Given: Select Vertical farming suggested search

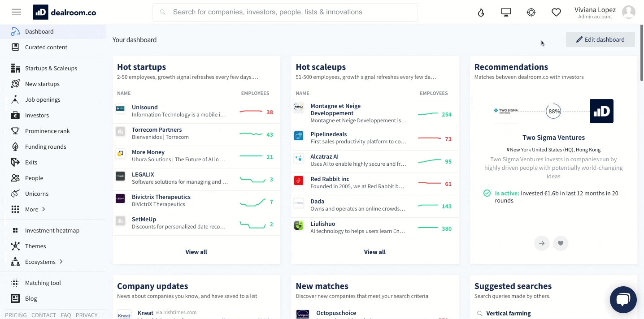Looking at the screenshot, I should coord(508,314).
